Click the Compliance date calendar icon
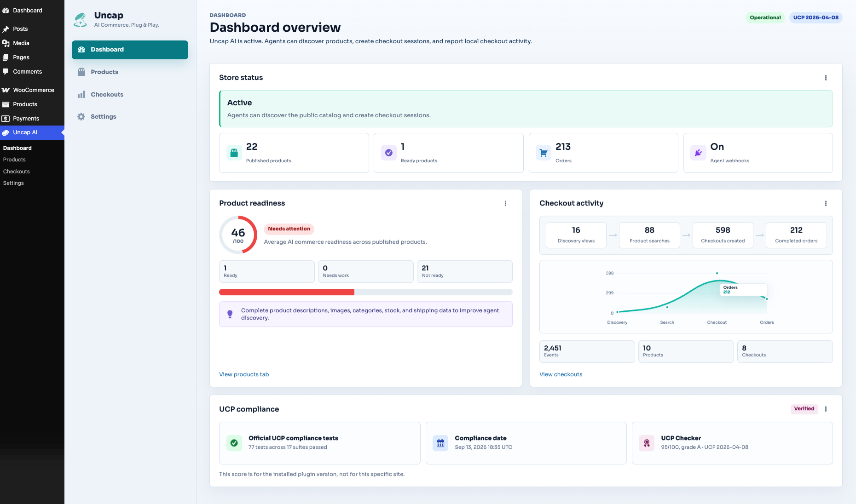Viewport: 856px width, 504px height. point(440,443)
